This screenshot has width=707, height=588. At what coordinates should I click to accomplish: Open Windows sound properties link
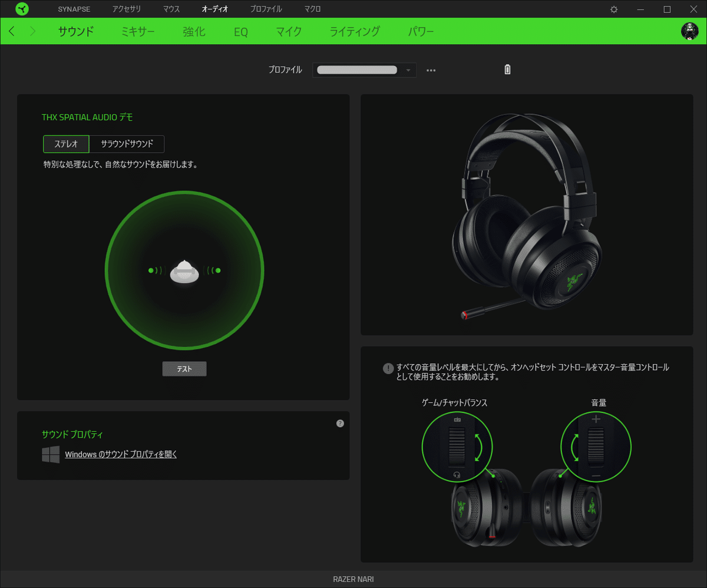coord(121,454)
